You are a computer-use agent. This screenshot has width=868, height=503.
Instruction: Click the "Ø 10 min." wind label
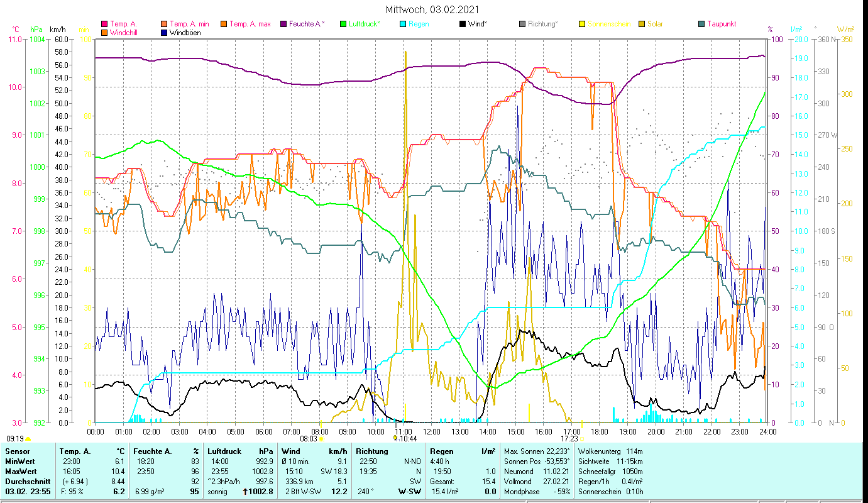coord(295,461)
